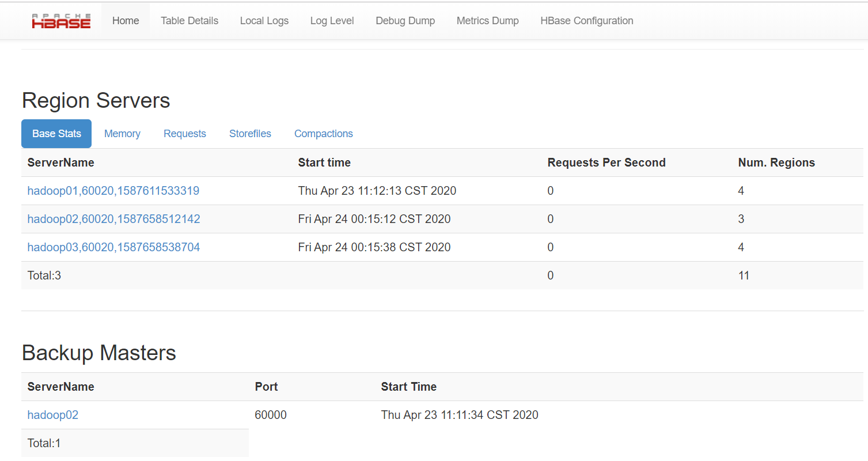Click the Num. Regions column header
Image resolution: width=868 pixels, height=461 pixels.
tap(776, 163)
